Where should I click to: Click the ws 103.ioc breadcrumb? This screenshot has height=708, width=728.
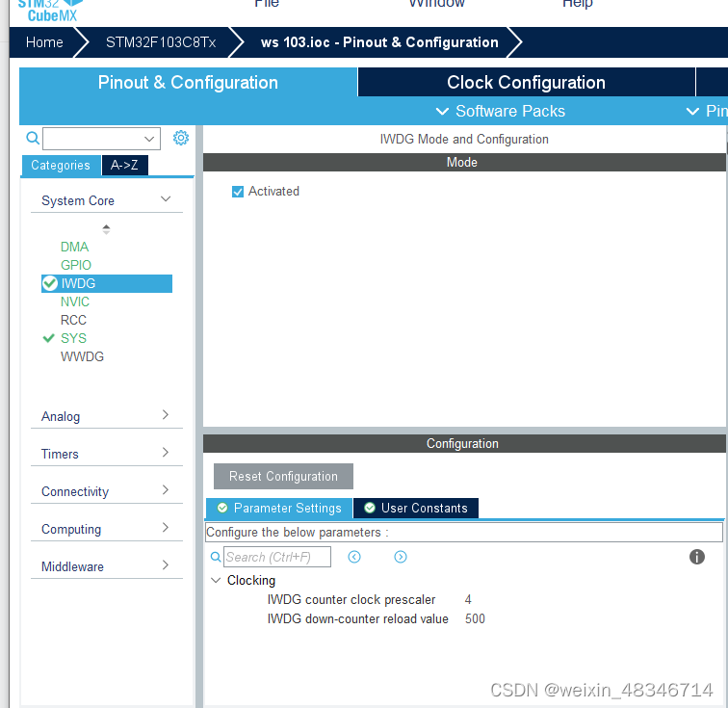click(x=379, y=42)
